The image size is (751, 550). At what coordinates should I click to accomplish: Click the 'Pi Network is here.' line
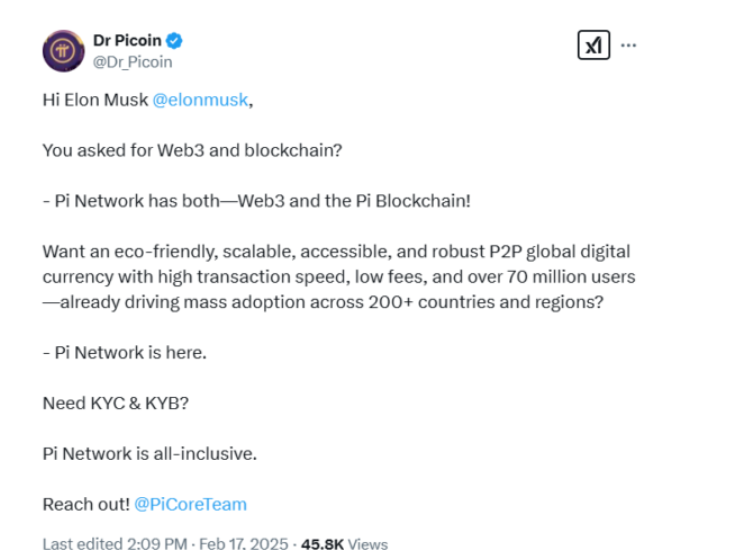point(125,353)
